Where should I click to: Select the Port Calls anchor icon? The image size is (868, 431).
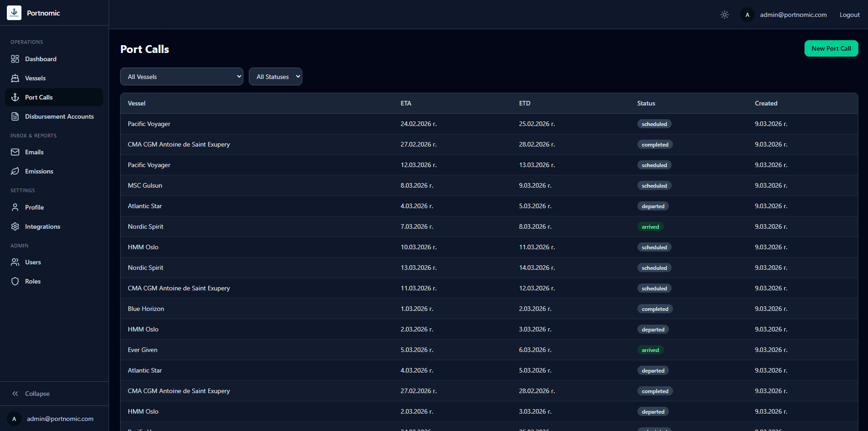pos(15,97)
